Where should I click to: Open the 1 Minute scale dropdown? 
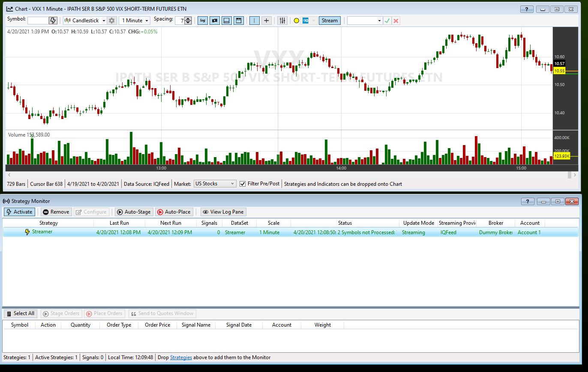tap(135, 21)
